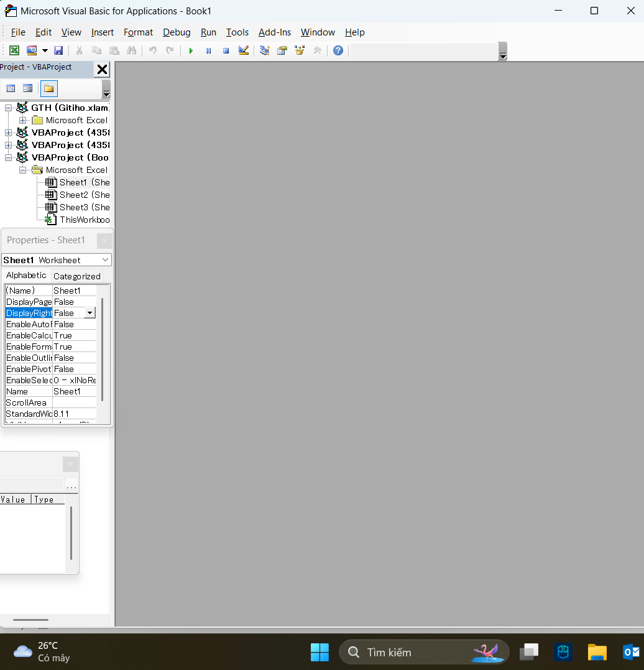
Task: Click the Copy icon in toolbar
Action: point(97,50)
